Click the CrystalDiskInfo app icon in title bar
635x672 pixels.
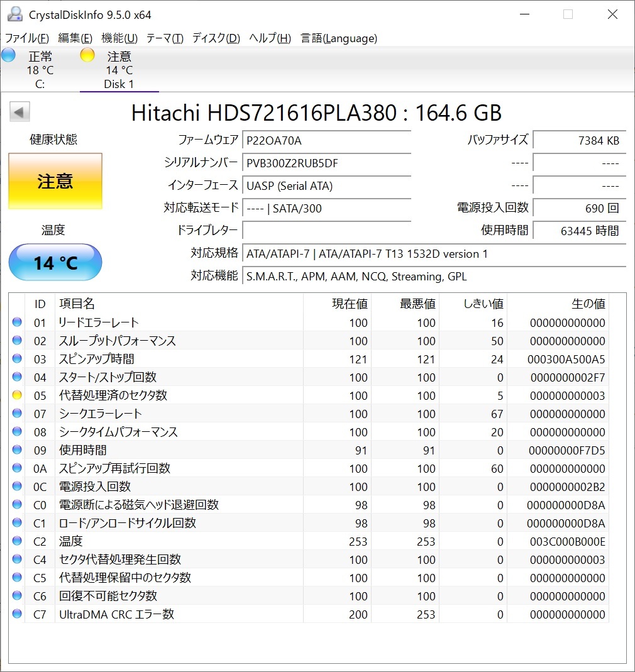(x=15, y=14)
